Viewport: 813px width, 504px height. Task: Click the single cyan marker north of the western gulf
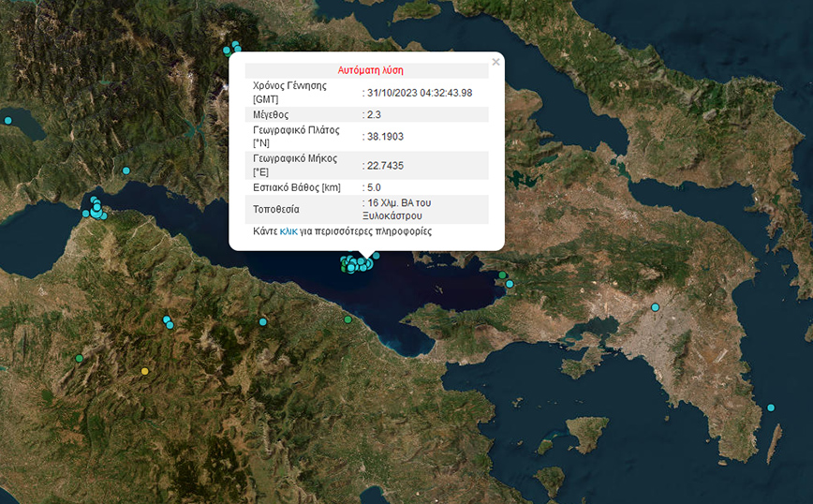coord(126,170)
